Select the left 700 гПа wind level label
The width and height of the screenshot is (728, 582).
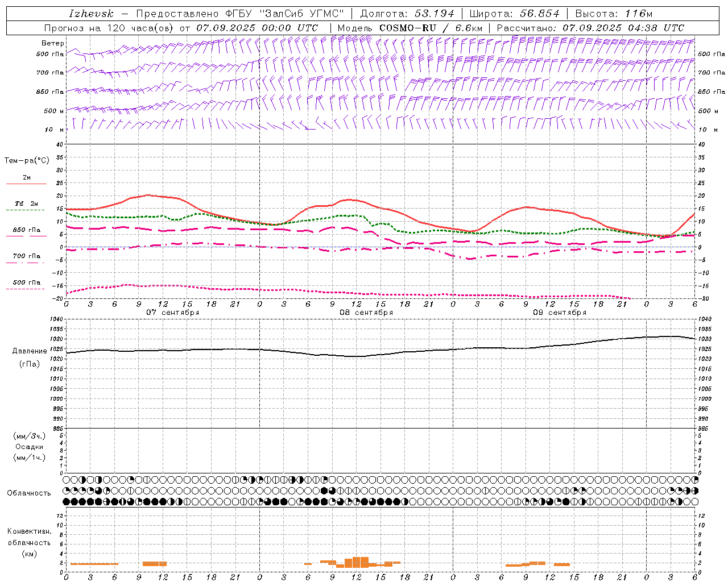50,73
